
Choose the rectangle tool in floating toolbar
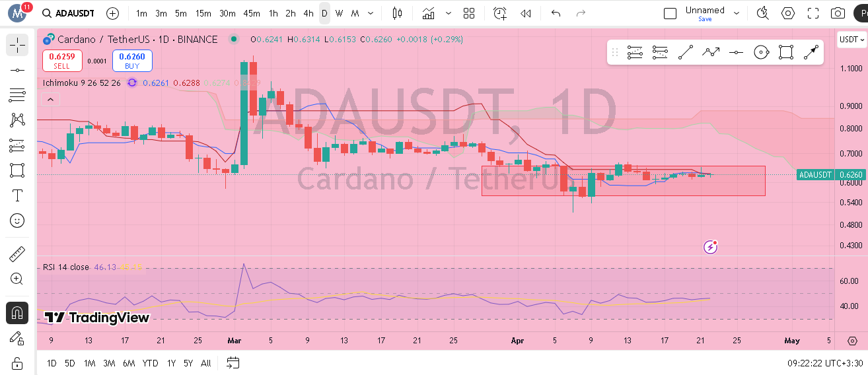[785, 53]
